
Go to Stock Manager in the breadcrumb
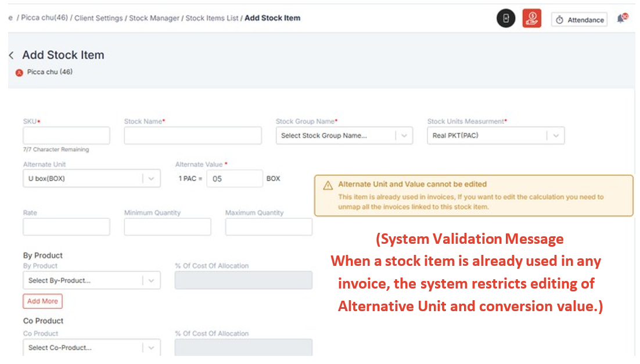pos(154,18)
